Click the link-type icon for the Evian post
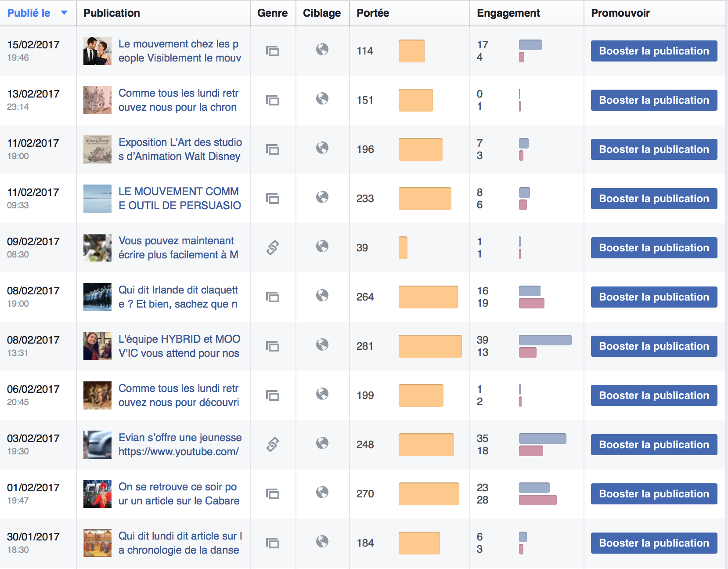 pos(273,445)
